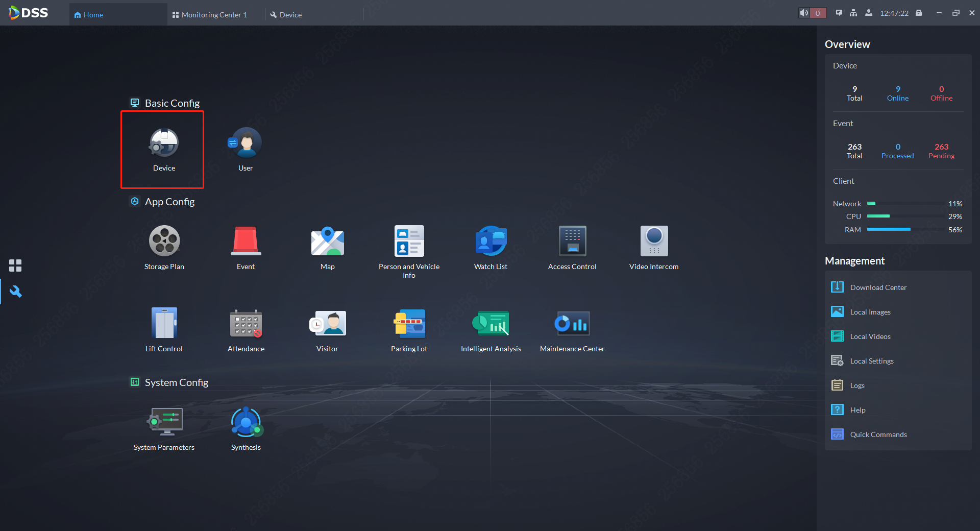
Task: Open Local Settings
Action: pos(871,361)
